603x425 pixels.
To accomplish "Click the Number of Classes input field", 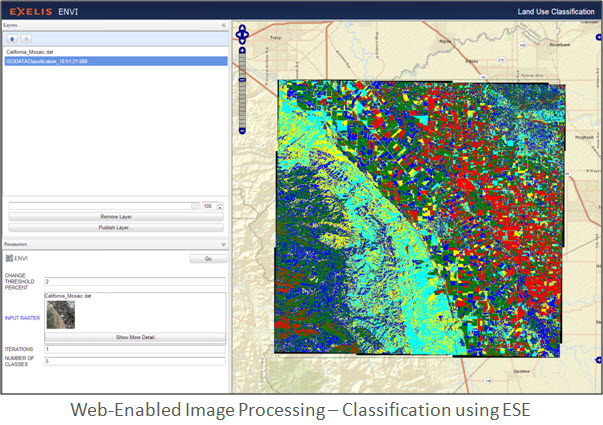I will (134, 361).
